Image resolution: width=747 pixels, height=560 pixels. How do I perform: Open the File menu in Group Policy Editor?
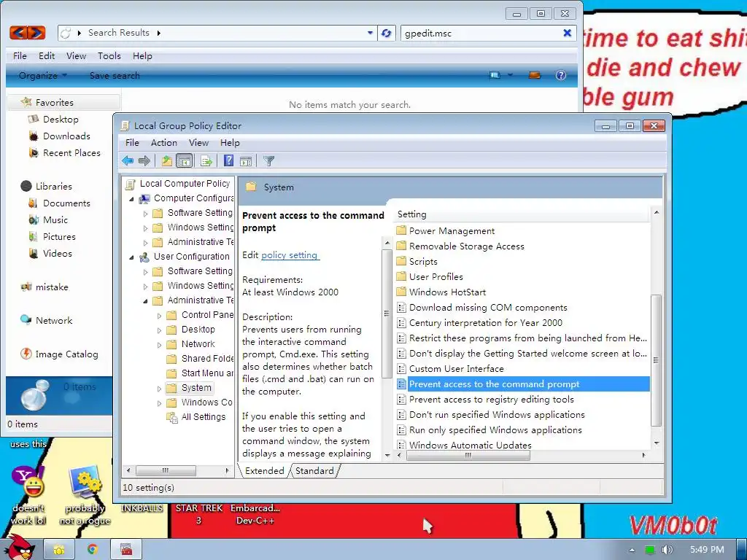click(x=132, y=143)
